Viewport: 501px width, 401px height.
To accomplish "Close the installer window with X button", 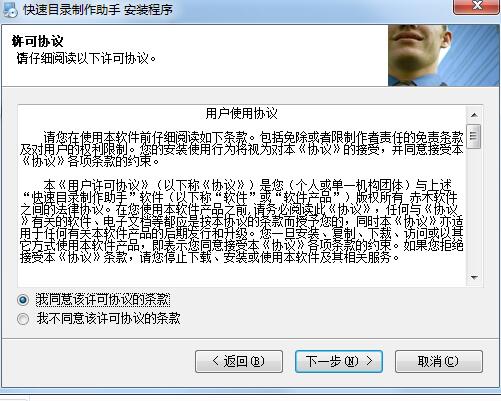I will 477,6.
